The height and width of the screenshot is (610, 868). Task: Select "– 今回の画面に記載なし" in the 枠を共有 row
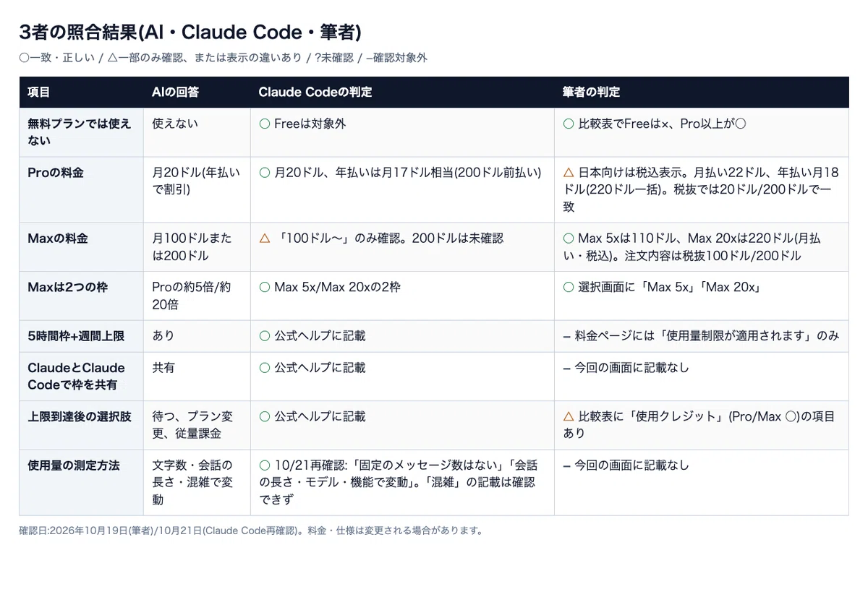702,377
